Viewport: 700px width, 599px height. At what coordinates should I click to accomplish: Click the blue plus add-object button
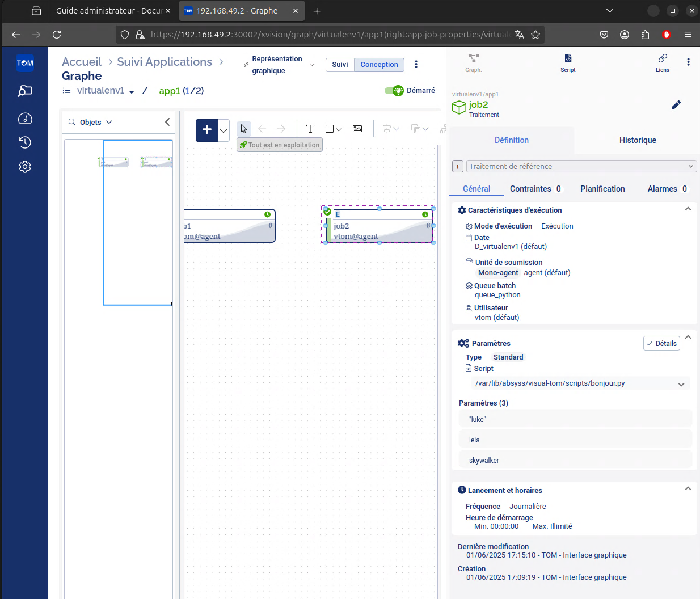click(x=207, y=130)
